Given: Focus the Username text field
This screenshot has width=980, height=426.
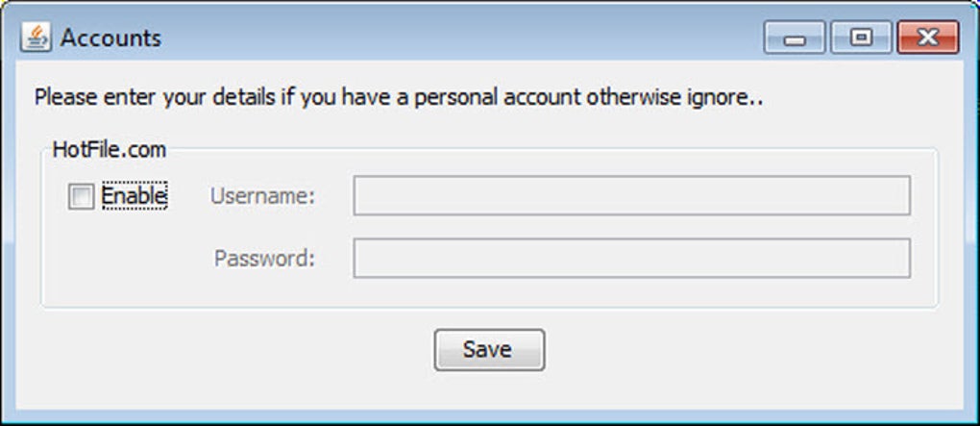Looking at the screenshot, I should tap(631, 196).
